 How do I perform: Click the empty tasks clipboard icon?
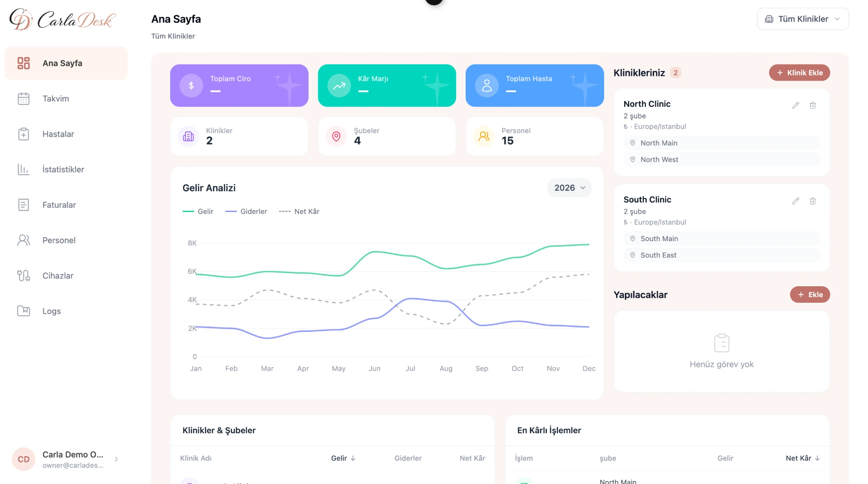click(x=722, y=343)
